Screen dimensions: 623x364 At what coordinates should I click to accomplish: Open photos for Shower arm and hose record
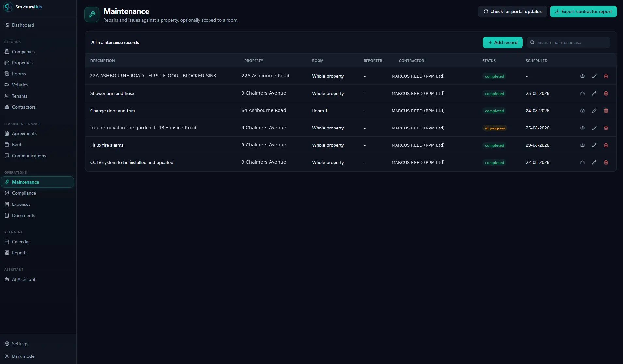[x=583, y=93]
